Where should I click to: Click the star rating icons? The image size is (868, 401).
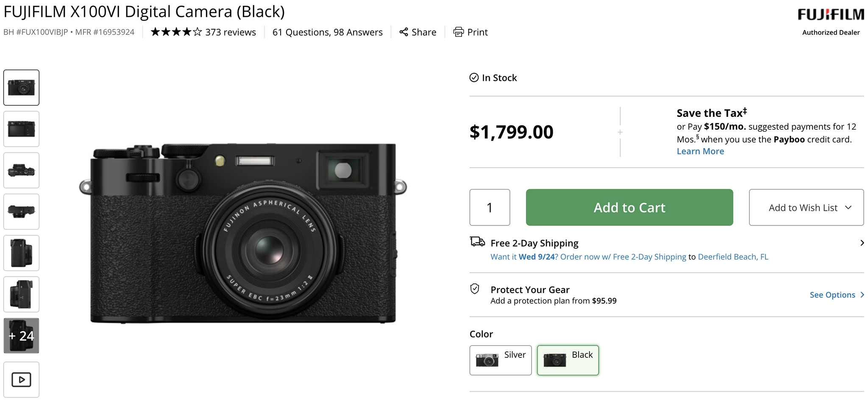click(x=176, y=32)
